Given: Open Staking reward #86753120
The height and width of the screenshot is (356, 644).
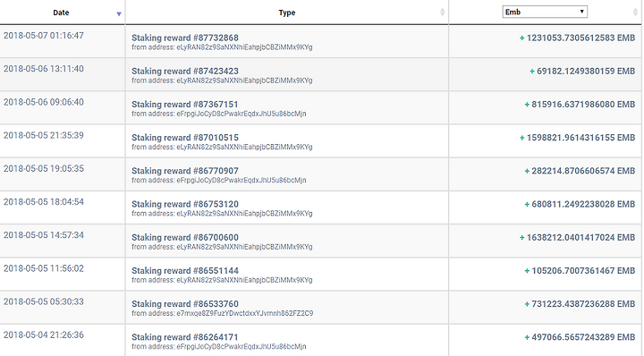Looking at the screenshot, I should click(185, 204).
